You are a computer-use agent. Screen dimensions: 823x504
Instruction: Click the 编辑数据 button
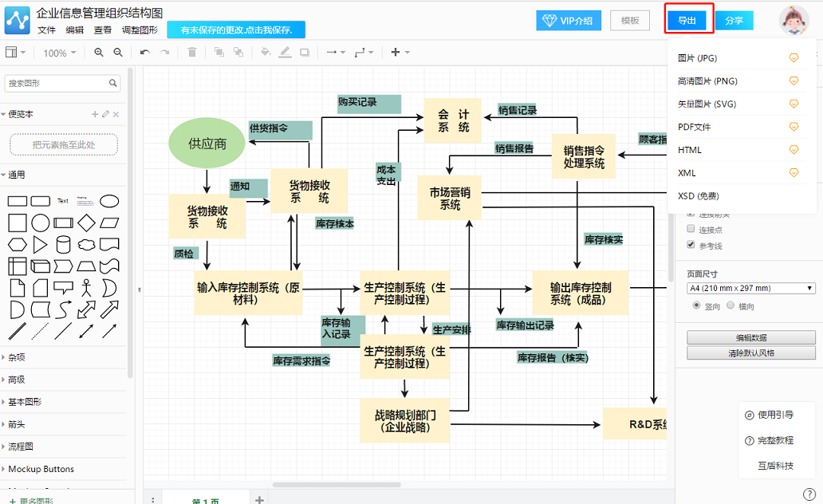[x=751, y=337]
